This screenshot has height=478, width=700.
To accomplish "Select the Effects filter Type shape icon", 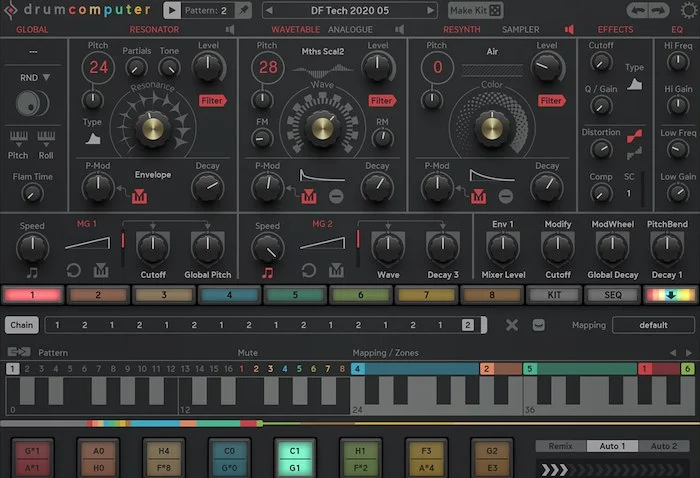I will 634,84.
